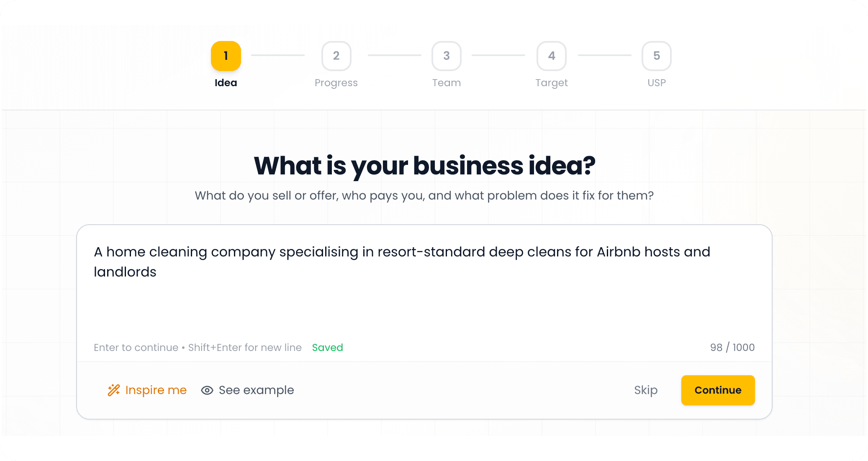The width and height of the screenshot is (868, 461).
Task: Click the step 2 circle in the progress bar
Action: (336, 56)
